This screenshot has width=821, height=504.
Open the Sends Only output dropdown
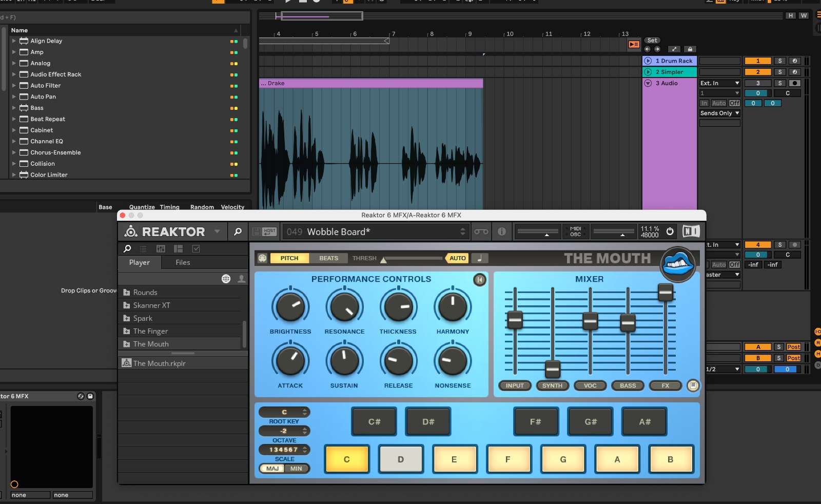click(720, 113)
